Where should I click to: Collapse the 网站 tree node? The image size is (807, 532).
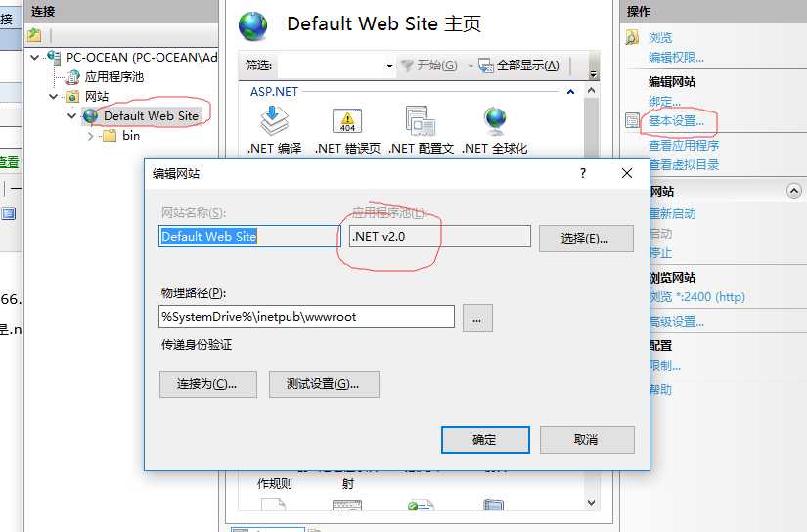pos(54,96)
